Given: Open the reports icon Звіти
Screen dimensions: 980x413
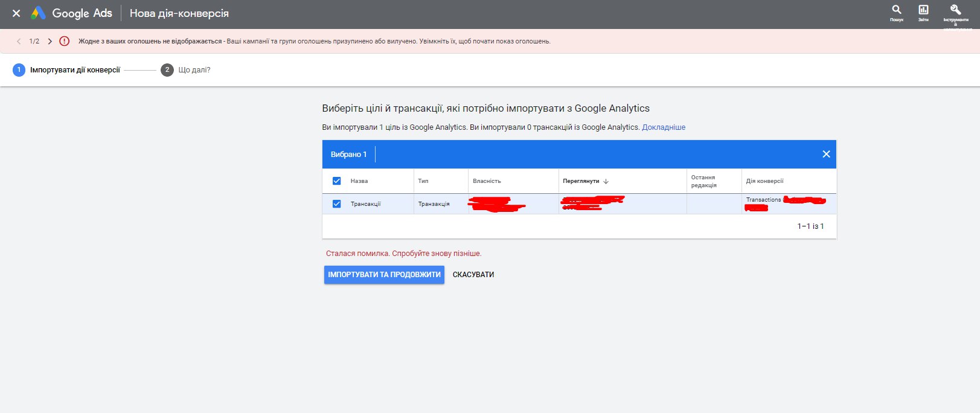Looking at the screenshot, I should (x=923, y=13).
